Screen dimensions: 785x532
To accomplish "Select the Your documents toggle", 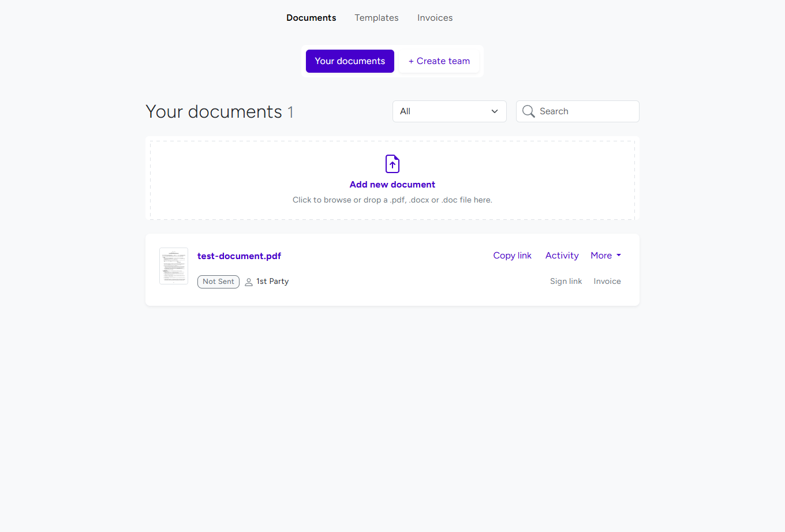I will 350,61.
